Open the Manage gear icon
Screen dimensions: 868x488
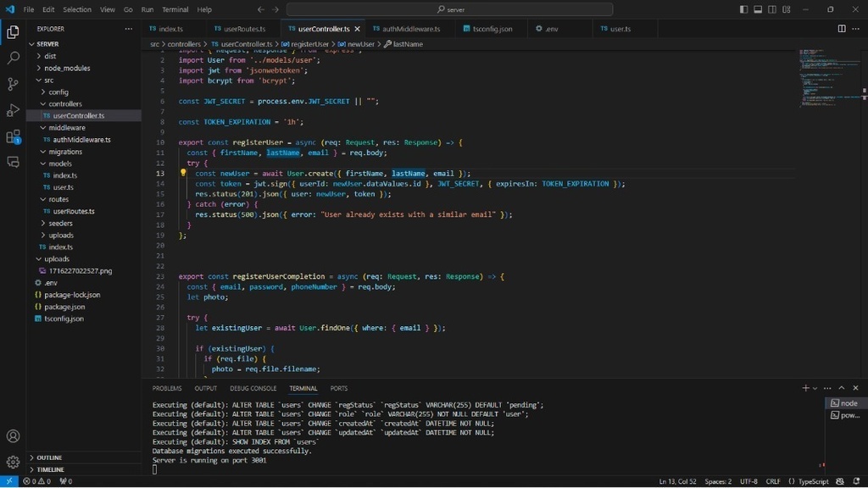pyautogui.click(x=13, y=462)
